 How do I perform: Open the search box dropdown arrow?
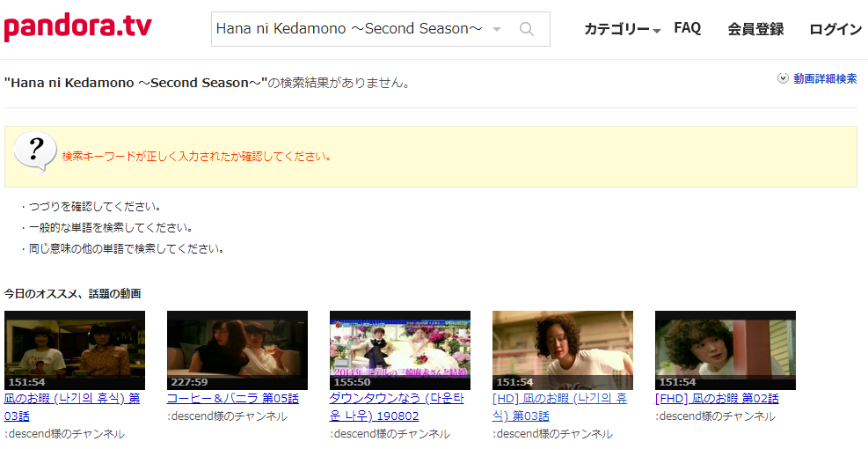tap(497, 29)
